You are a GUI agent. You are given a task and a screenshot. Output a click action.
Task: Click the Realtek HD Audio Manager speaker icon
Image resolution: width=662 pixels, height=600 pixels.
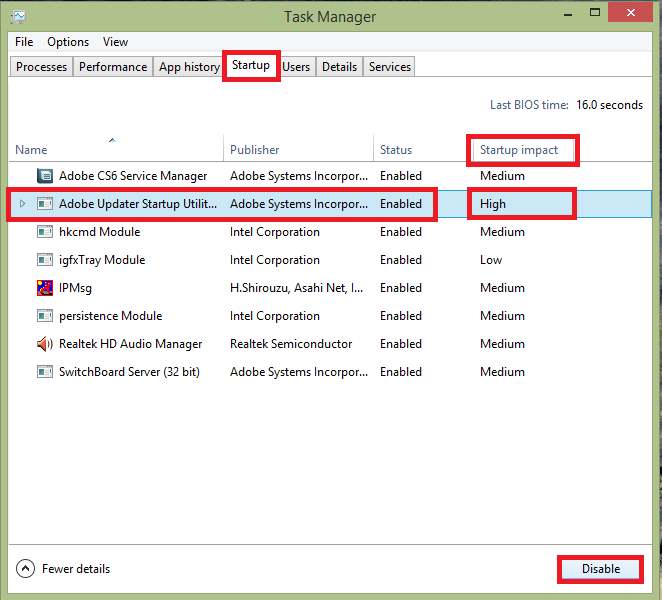point(44,344)
